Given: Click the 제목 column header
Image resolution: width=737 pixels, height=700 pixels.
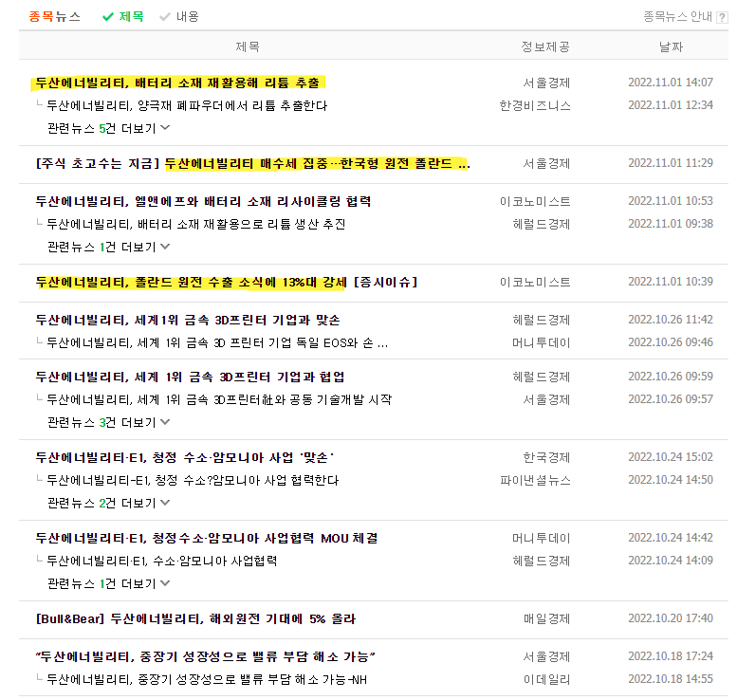Looking at the screenshot, I should click(248, 46).
